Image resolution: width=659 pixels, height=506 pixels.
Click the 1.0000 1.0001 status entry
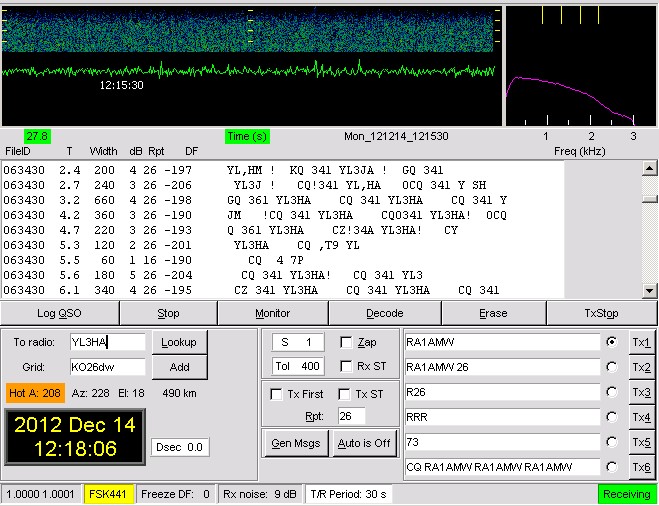tap(40, 494)
